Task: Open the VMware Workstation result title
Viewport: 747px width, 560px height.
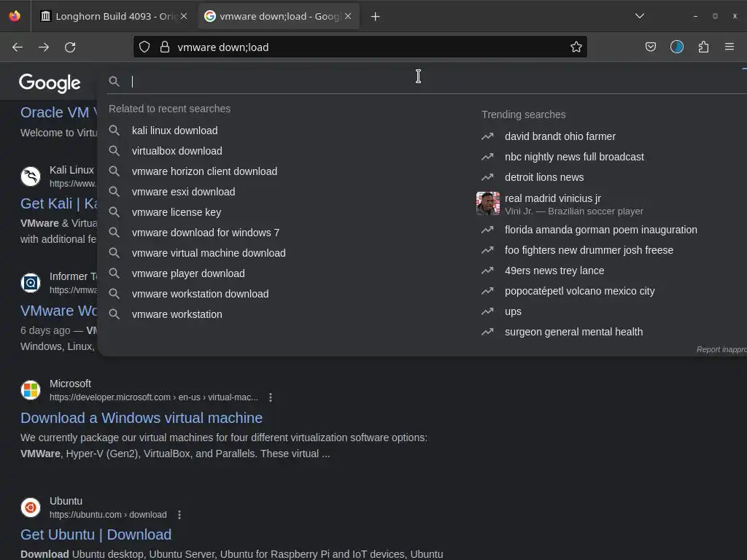Action: pyautogui.click(x=58, y=311)
